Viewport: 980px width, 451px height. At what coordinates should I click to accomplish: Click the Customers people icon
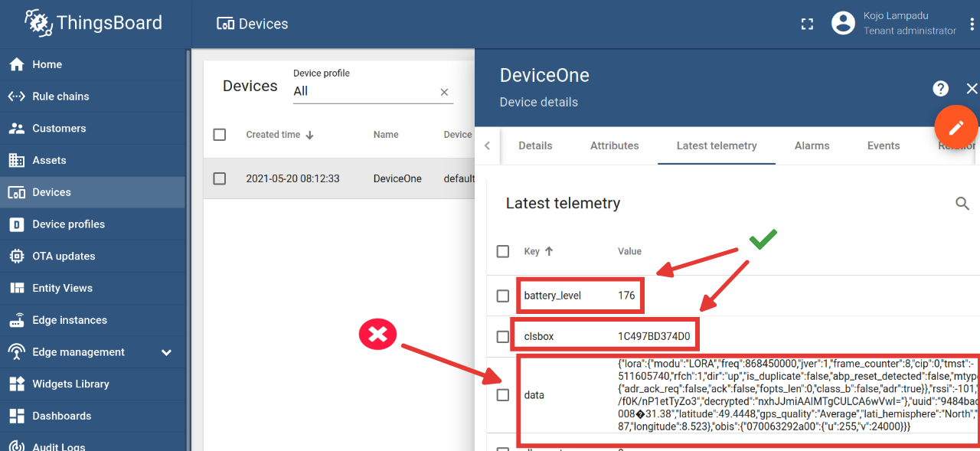coord(16,129)
